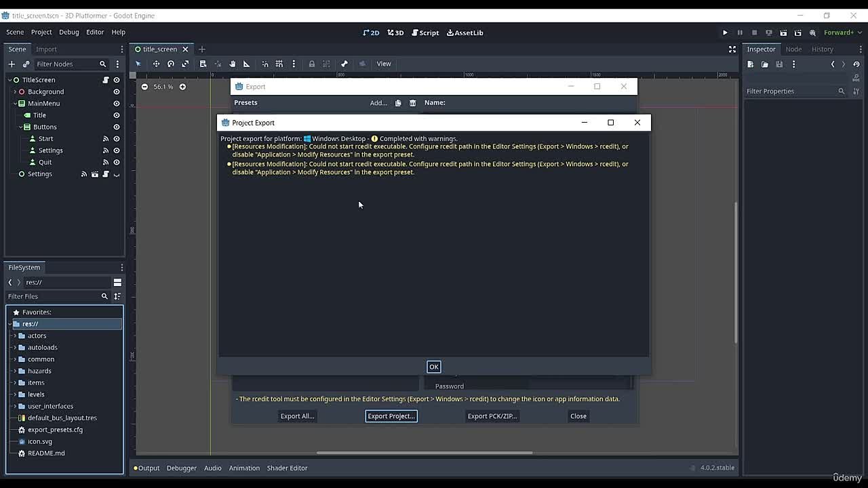Click Export All in Export window

297,416
